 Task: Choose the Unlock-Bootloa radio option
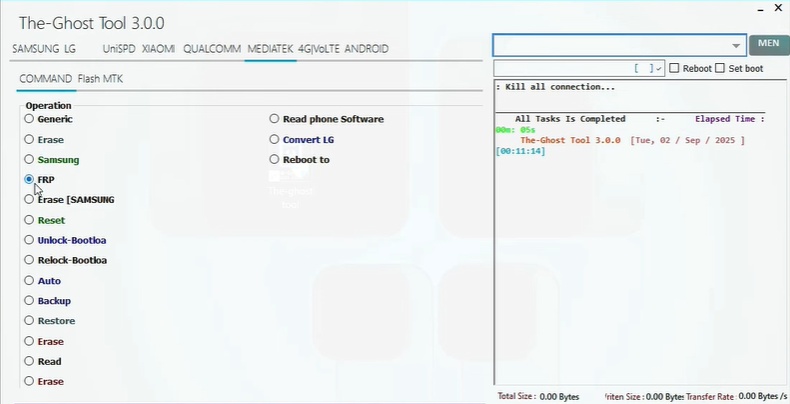[x=29, y=240]
